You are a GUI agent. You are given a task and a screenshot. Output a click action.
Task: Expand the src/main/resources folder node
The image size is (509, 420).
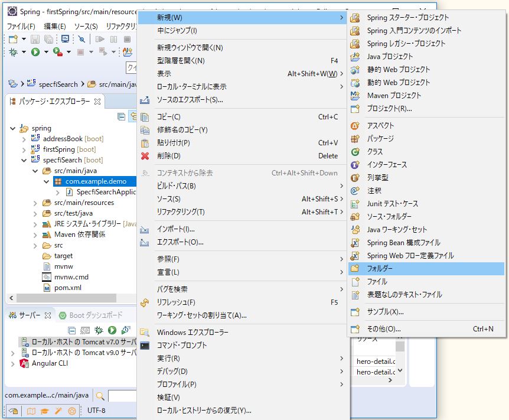pyautogui.click(x=35, y=203)
